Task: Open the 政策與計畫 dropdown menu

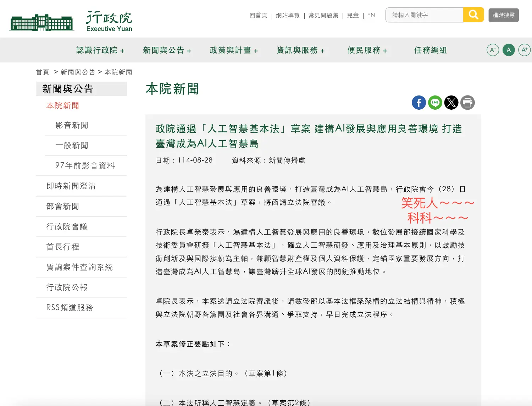Action: pyautogui.click(x=234, y=50)
